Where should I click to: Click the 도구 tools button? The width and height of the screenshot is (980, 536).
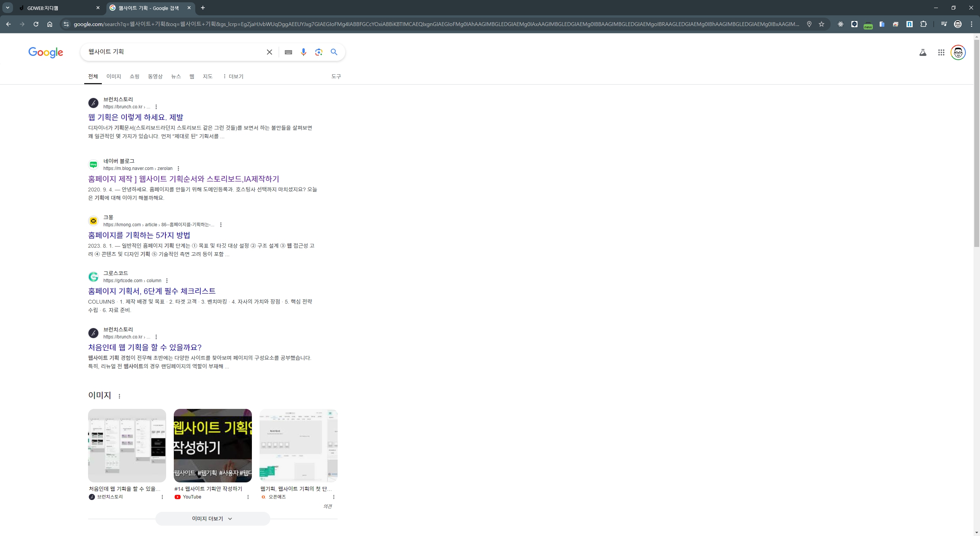pyautogui.click(x=336, y=77)
